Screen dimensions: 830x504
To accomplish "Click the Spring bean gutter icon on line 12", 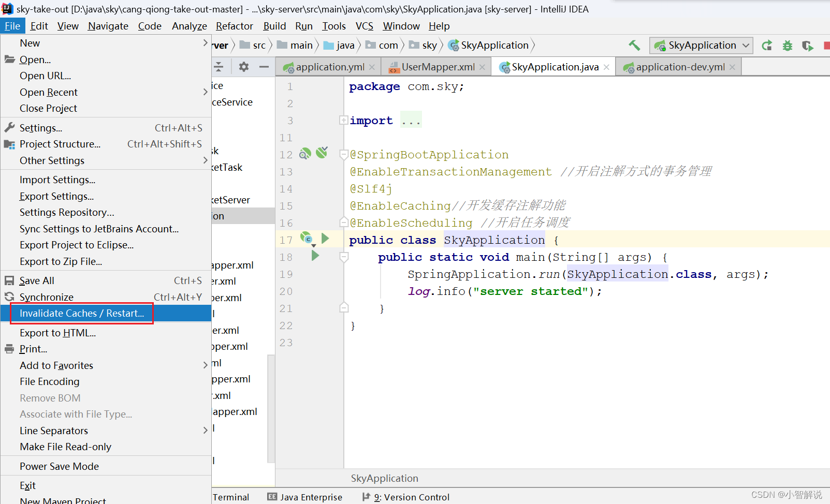I will click(x=305, y=153).
